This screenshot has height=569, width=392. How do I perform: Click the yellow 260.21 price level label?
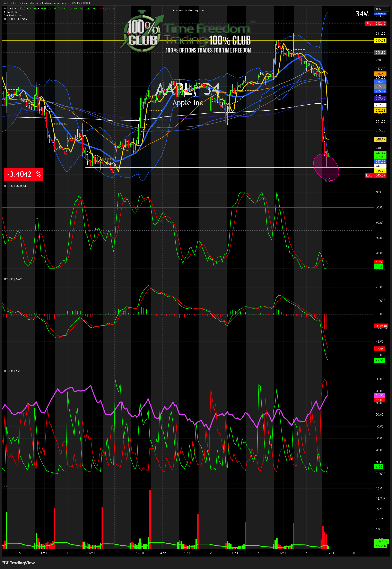pos(380,41)
